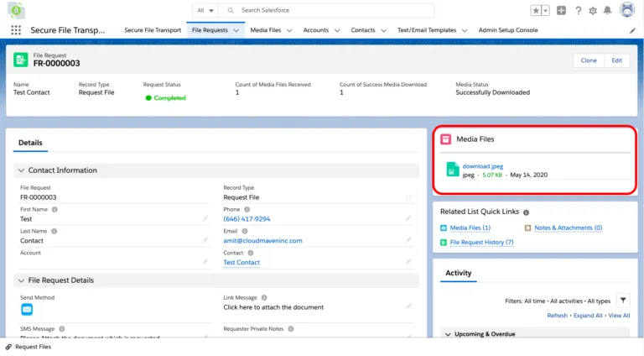644x356 pixels.
Task: Collapse the Upcoming & Overdue section
Action: click(448, 334)
